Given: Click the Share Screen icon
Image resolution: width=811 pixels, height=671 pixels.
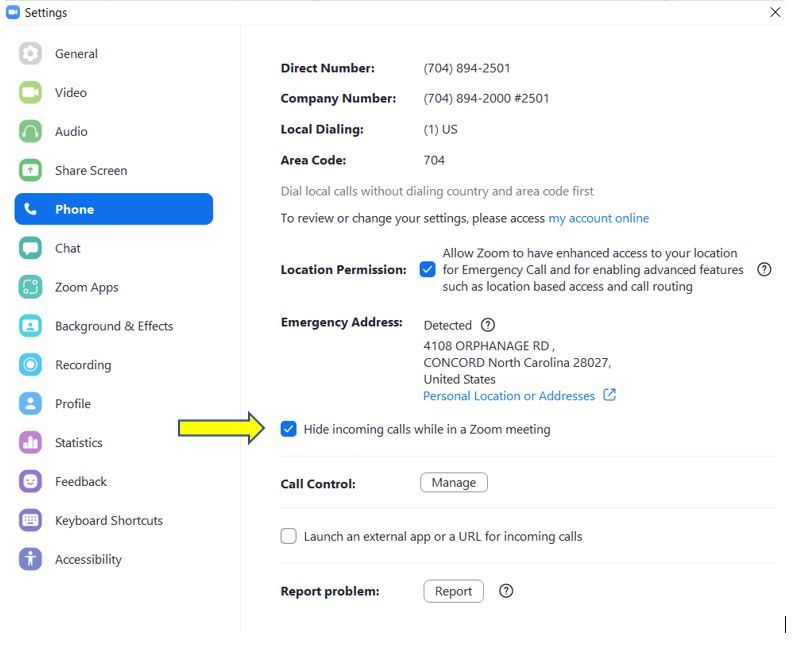Looking at the screenshot, I should pos(30,170).
